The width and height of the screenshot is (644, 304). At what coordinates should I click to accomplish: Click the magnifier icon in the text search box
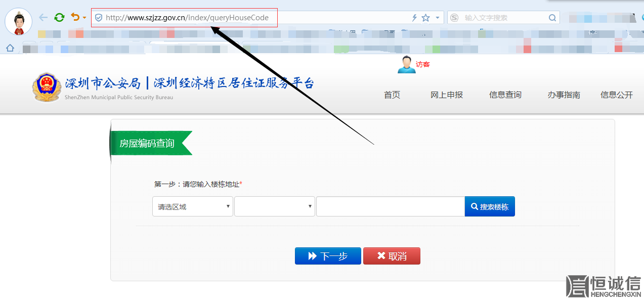tap(552, 17)
